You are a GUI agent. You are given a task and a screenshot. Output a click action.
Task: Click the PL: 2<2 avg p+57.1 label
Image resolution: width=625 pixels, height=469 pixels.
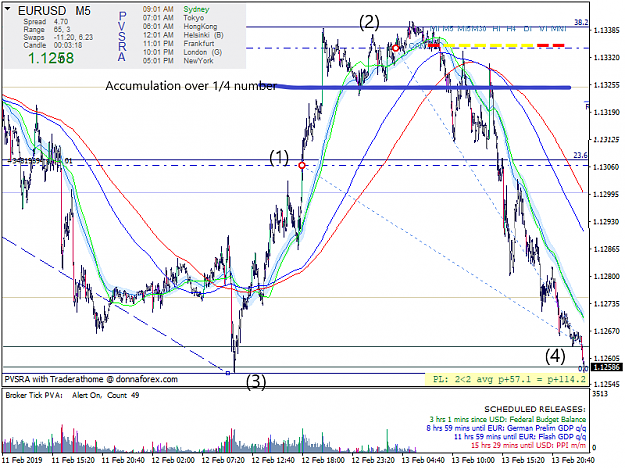[509, 379]
